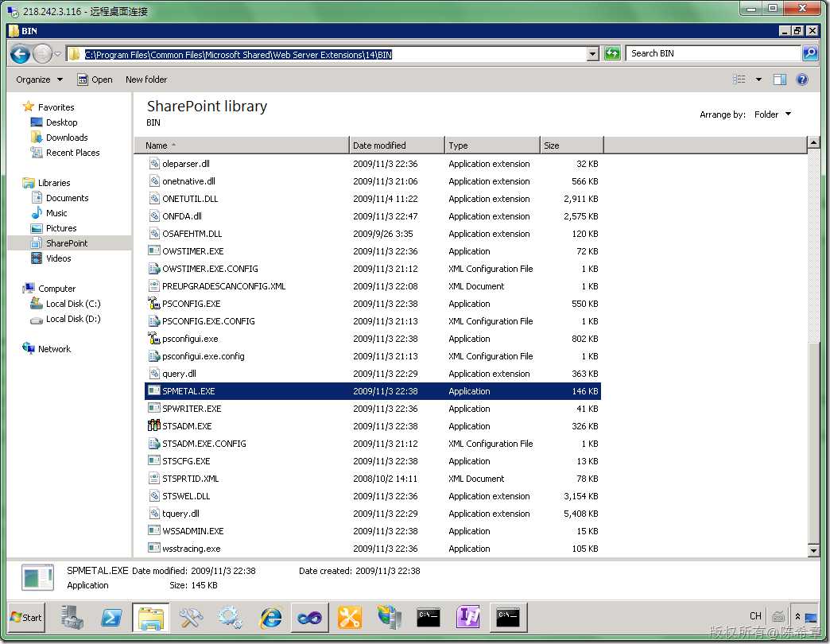Select the oleparser.dll file icon
Viewport: 830px width, 644px height.
coord(153,164)
